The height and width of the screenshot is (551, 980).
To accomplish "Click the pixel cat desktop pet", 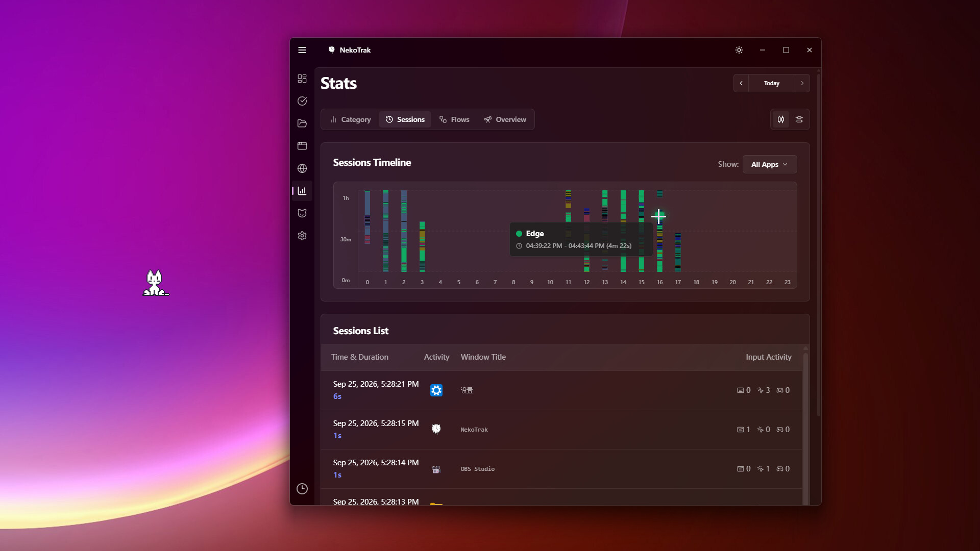I will click(155, 283).
